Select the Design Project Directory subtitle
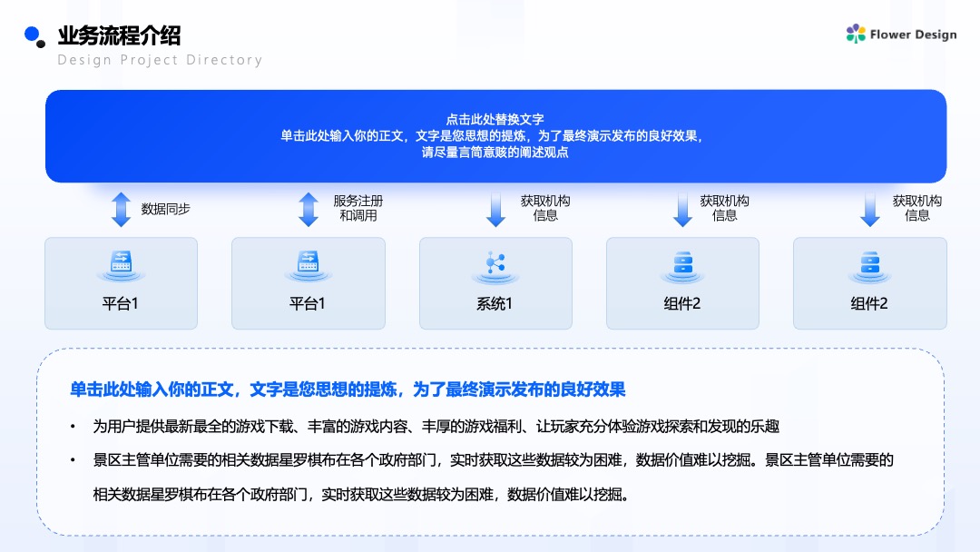The width and height of the screenshot is (980, 552). 160,60
